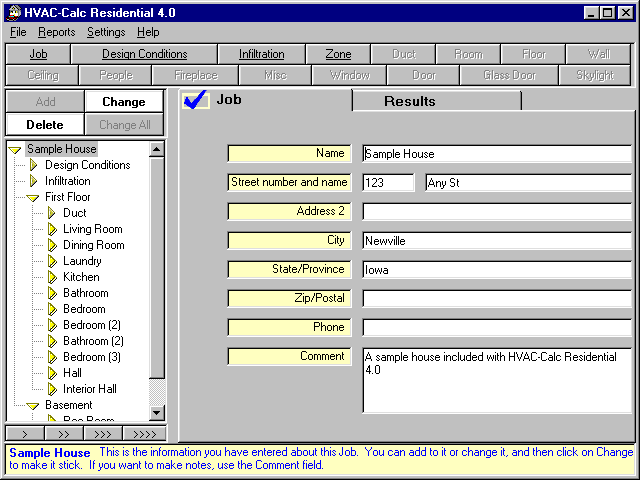Click the Phone input field
The image size is (640, 480).
(x=497, y=328)
